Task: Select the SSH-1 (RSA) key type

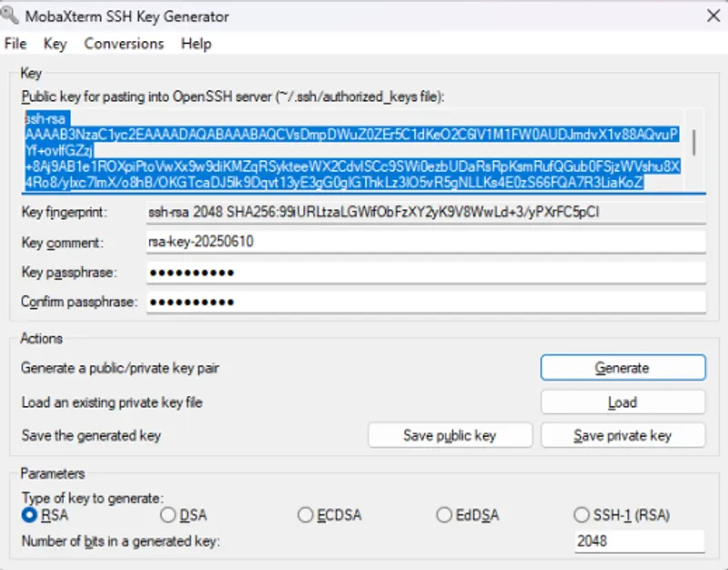Action: [x=581, y=514]
